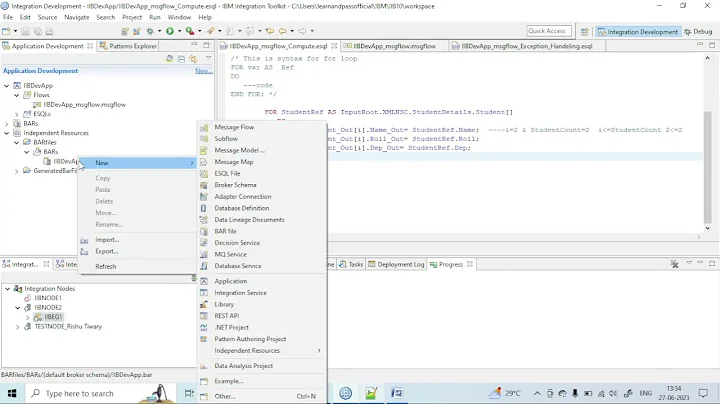The width and height of the screenshot is (720, 404).
Task: Click Link with Editor icon in navigator
Action: coord(193,59)
